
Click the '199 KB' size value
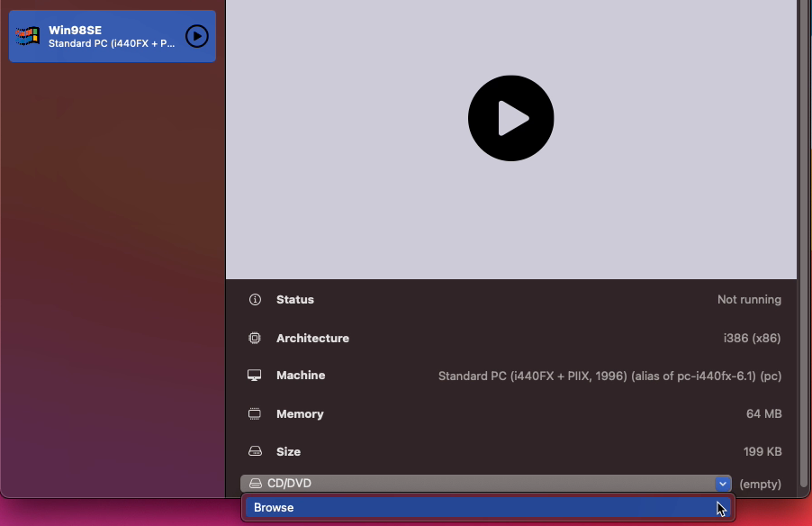click(762, 451)
